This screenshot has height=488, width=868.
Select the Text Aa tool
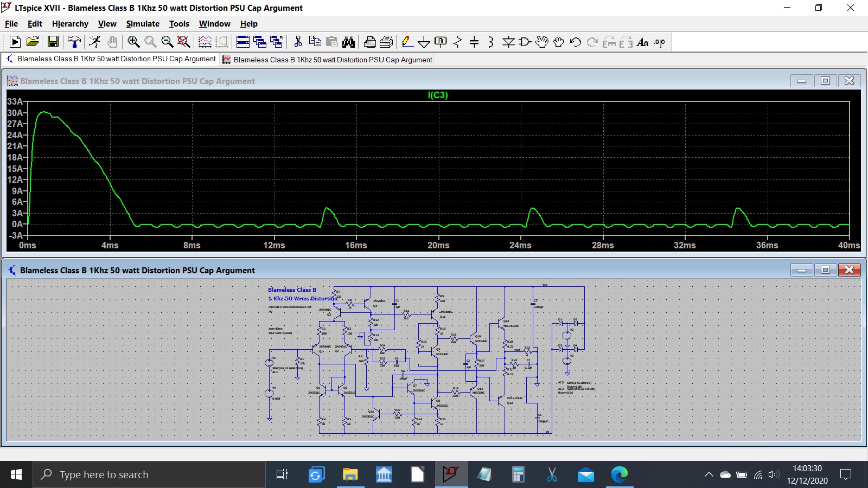pos(643,42)
